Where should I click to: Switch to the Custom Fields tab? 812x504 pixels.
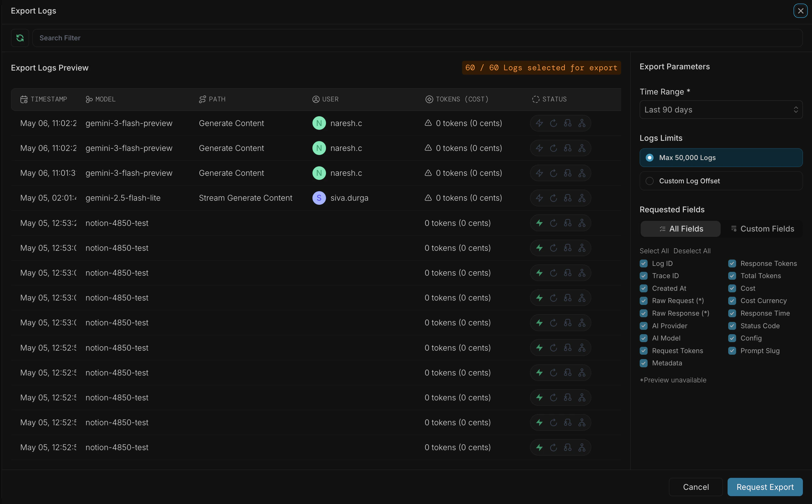click(x=762, y=229)
